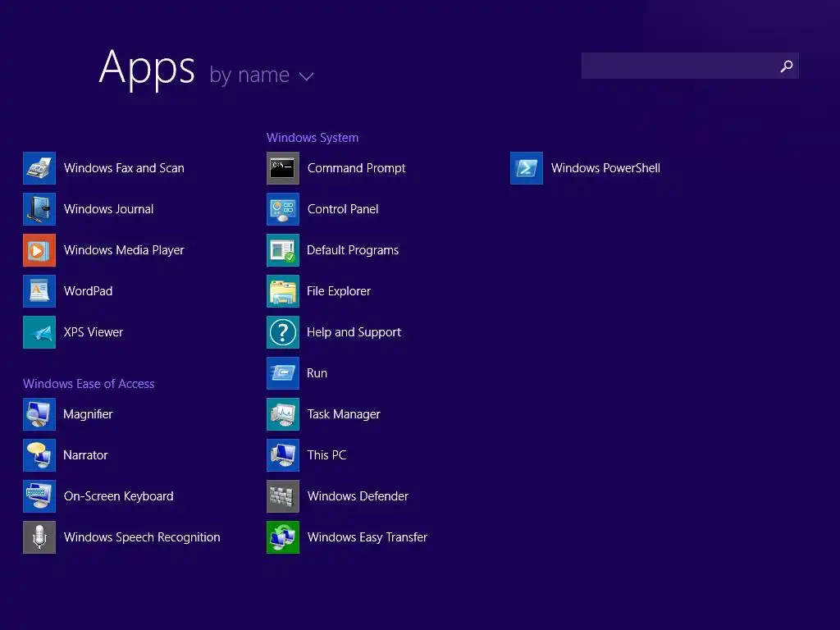840x630 pixels.
Task: Open the Run icon
Action: point(283,373)
